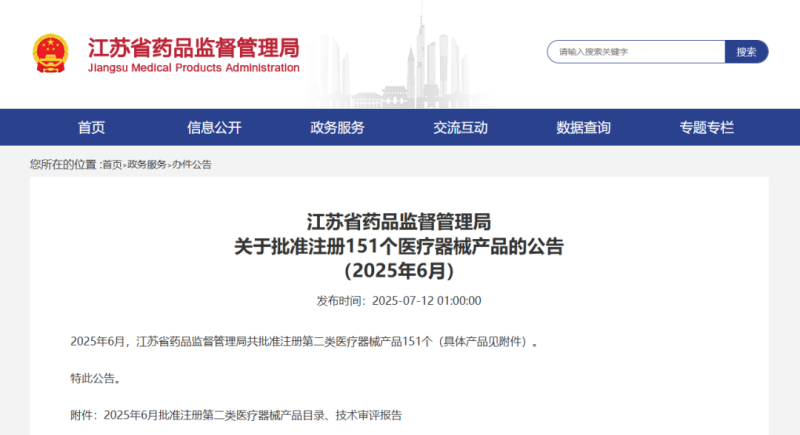
Task: Click the 您所在的位置 location label
Action: (64, 164)
